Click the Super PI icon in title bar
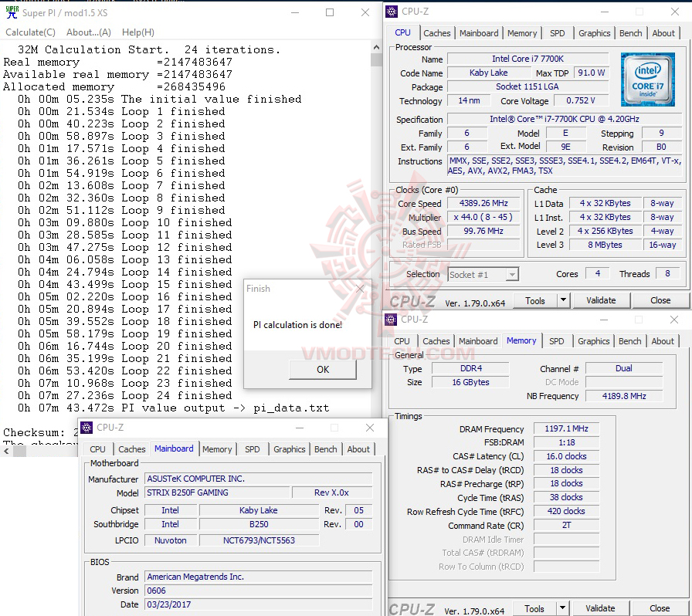The width and height of the screenshot is (692, 616). coord(11,12)
